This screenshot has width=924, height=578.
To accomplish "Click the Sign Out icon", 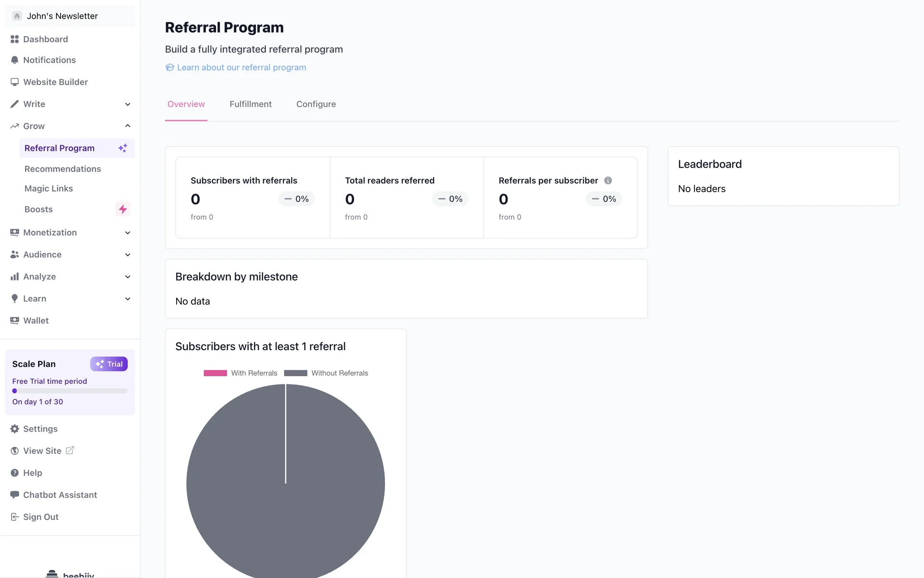I will point(14,517).
